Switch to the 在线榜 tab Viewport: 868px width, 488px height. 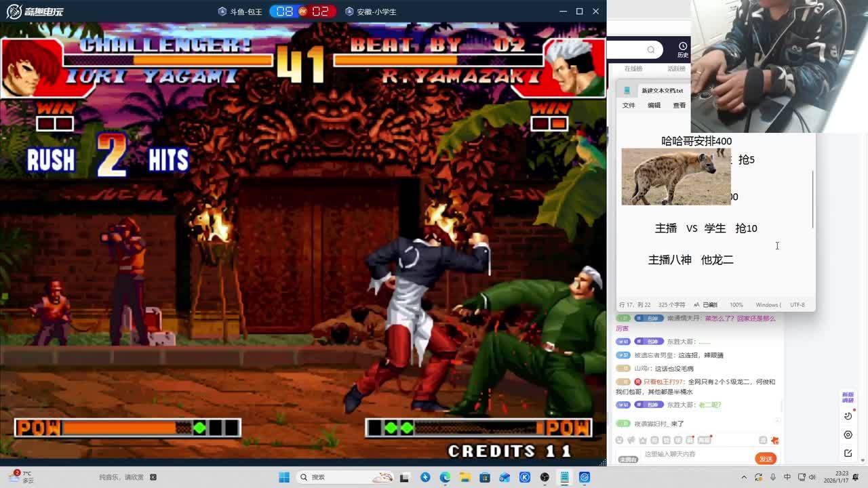click(x=633, y=68)
